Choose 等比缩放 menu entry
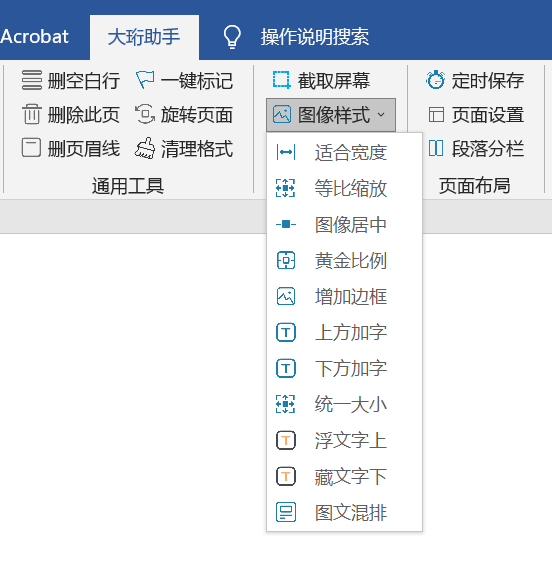 click(x=344, y=188)
